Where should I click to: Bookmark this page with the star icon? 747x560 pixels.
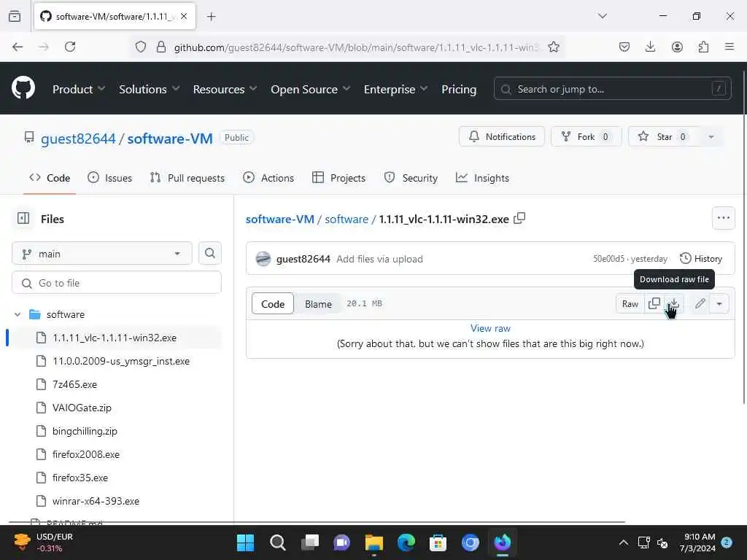pyautogui.click(x=554, y=47)
